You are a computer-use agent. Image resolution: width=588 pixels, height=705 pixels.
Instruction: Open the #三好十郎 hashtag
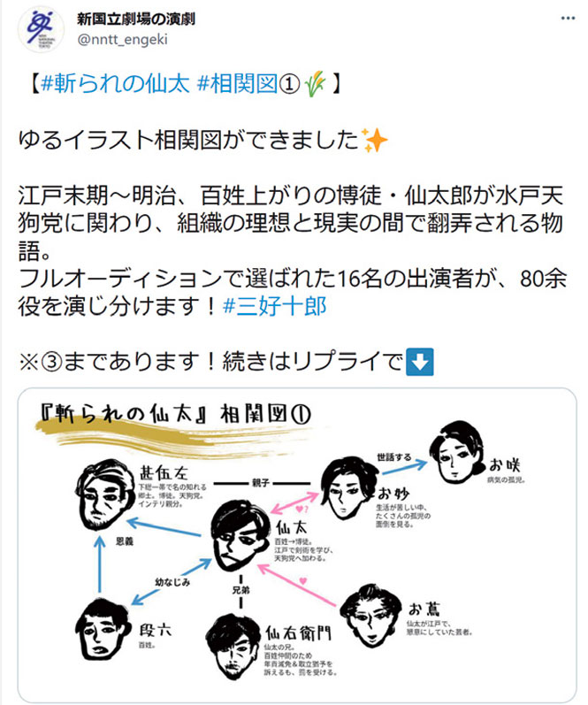pos(274,306)
